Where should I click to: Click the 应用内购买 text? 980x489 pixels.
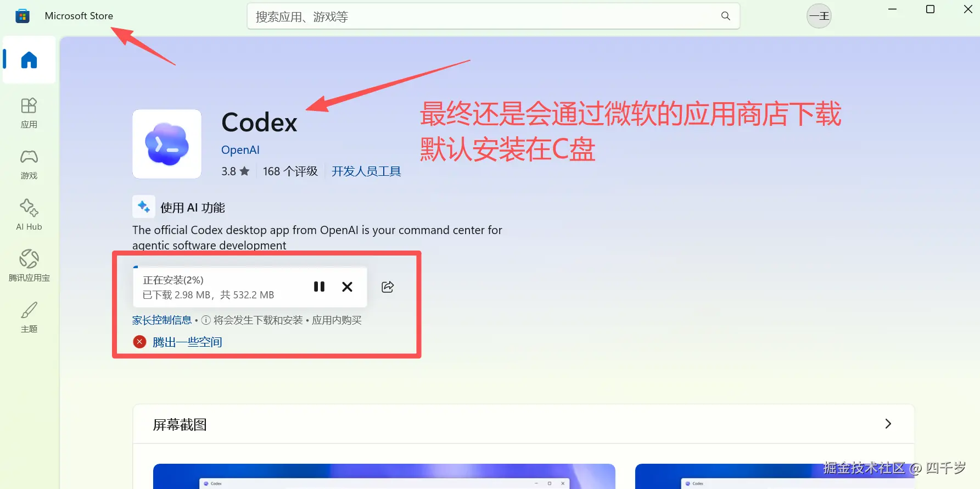[x=337, y=320]
